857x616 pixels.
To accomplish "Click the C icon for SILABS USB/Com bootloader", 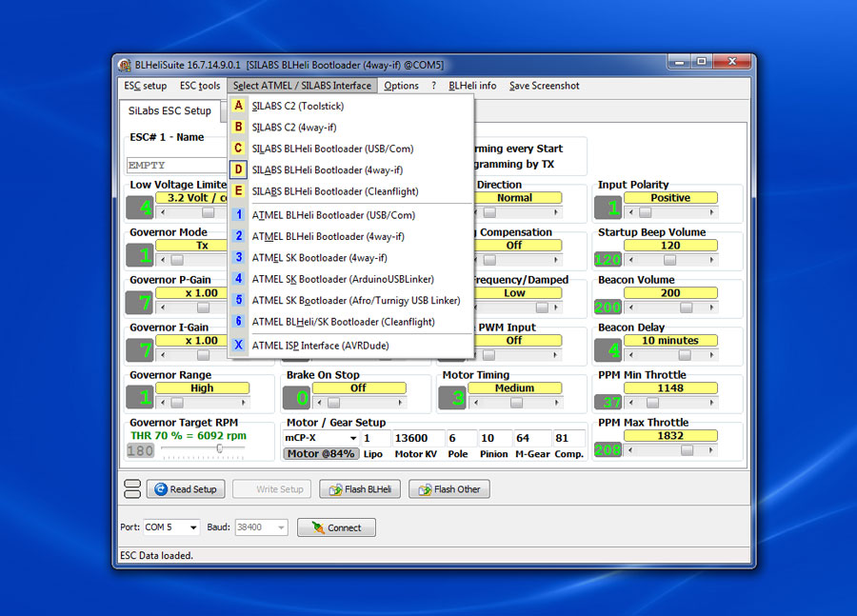I will pos(238,149).
